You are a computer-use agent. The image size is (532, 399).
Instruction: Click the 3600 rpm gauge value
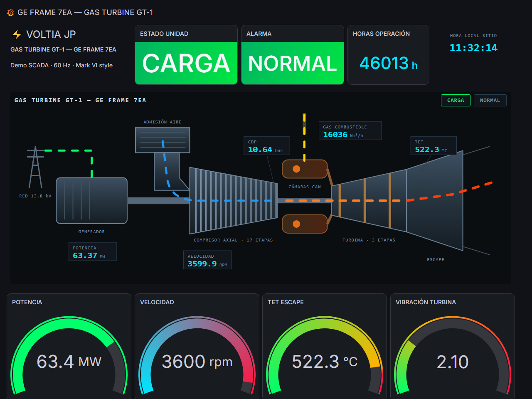[x=197, y=362]
